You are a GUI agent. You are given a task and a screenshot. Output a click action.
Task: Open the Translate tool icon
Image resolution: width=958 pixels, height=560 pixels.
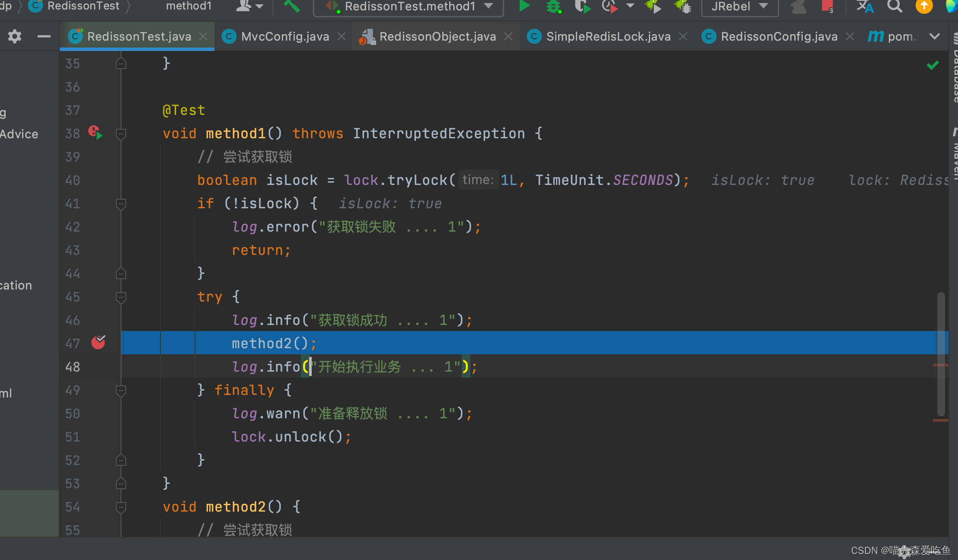[x=865, y=6]
